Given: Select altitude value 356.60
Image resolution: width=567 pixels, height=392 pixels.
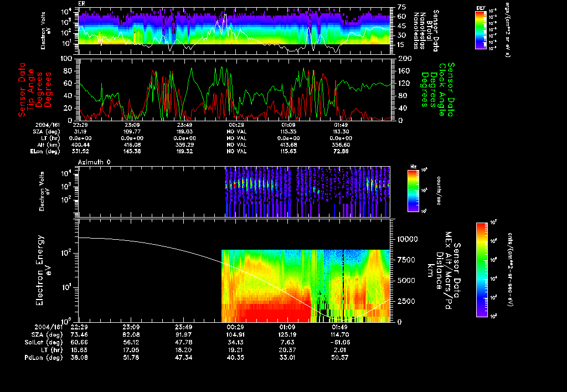Looking at the screenshot, I should [341, 145].
